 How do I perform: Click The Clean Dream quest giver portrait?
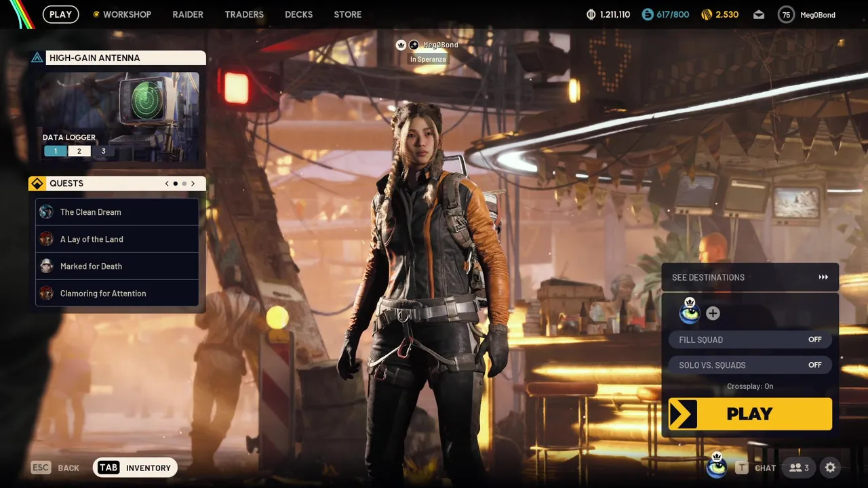coord(46,212)
